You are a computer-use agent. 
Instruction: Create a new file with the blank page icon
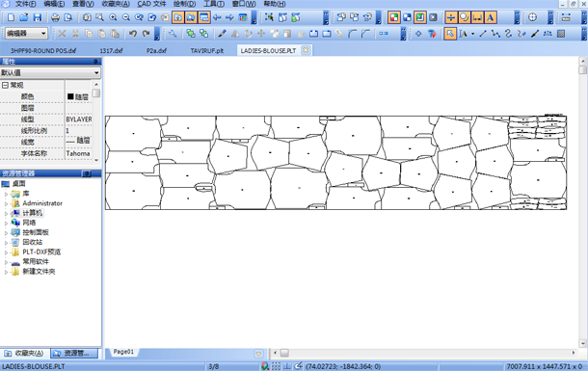coord(11,17)
